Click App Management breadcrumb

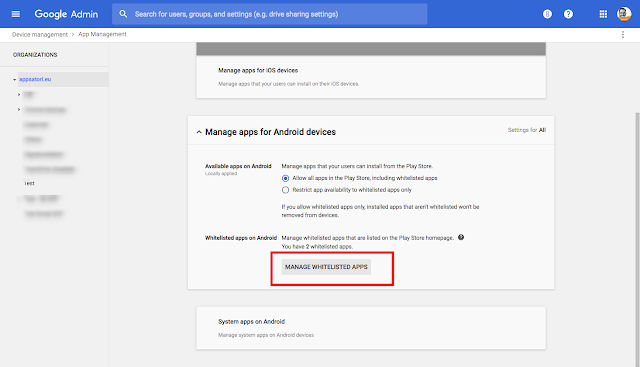pyautogui.click(x=102, y=34)
